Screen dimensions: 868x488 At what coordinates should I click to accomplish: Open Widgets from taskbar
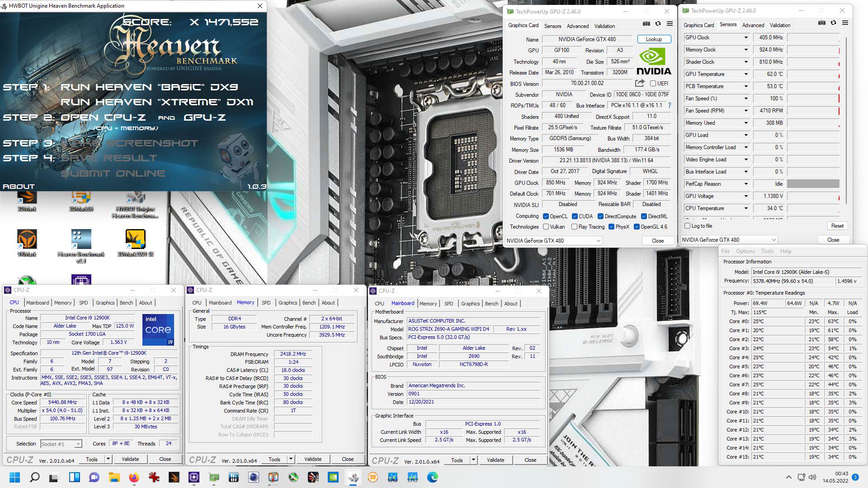(74, 477)
